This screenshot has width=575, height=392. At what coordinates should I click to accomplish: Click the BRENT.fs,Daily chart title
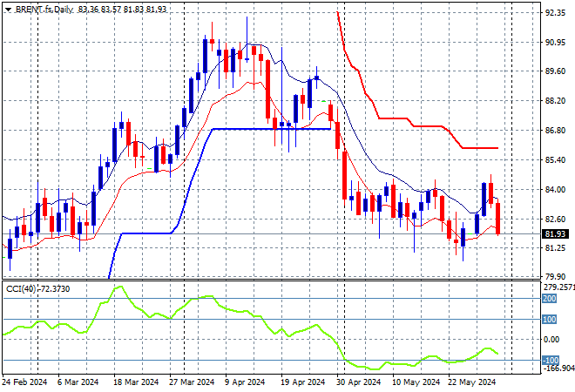coord(42,7)
